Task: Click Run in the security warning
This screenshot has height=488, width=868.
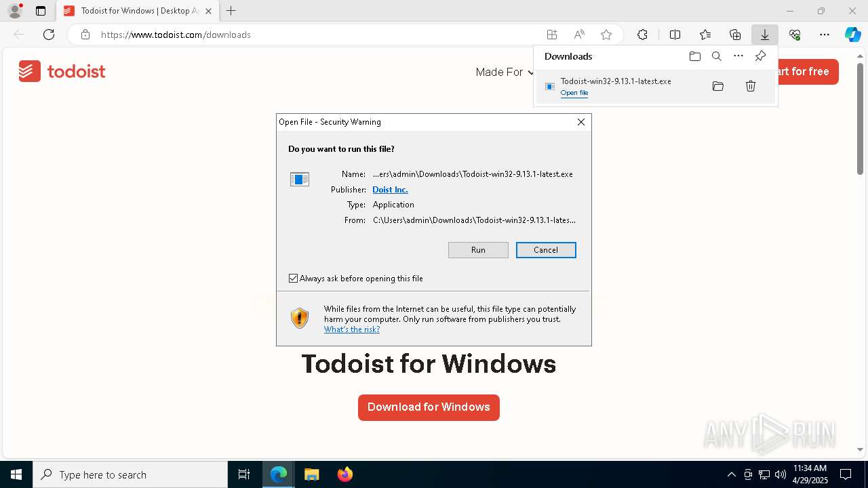Action: coord(478,250)
